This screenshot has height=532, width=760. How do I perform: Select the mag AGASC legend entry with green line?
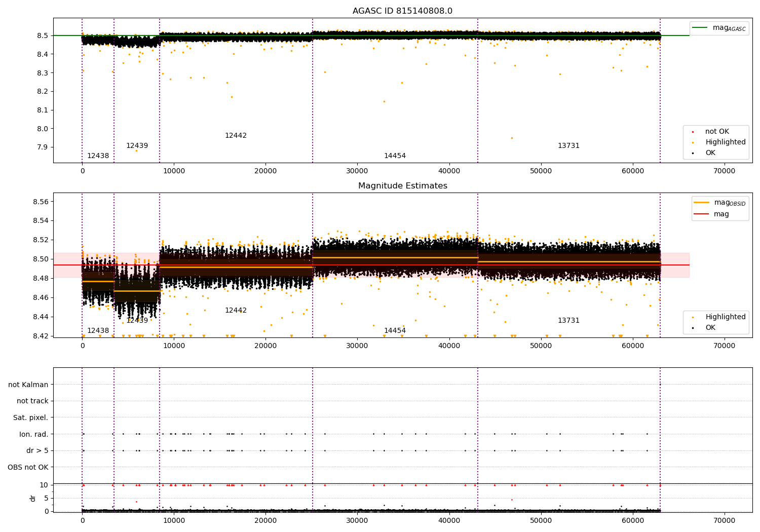coord(719,28)
